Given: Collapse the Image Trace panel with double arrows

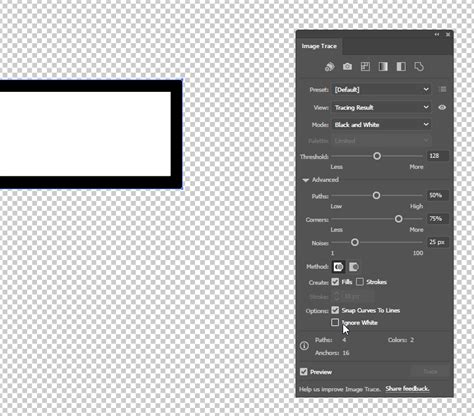Looking at the screenshot, I should click(437, 34).
